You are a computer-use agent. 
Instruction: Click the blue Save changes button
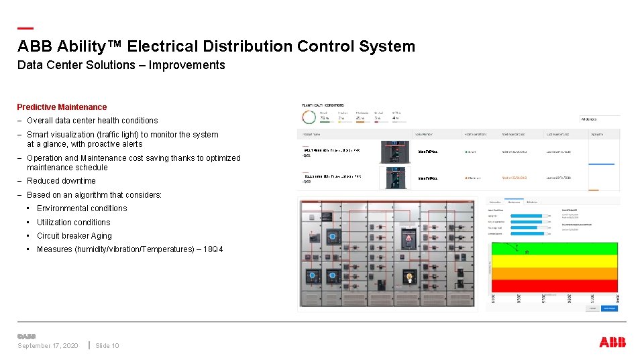tap(610, 308)
